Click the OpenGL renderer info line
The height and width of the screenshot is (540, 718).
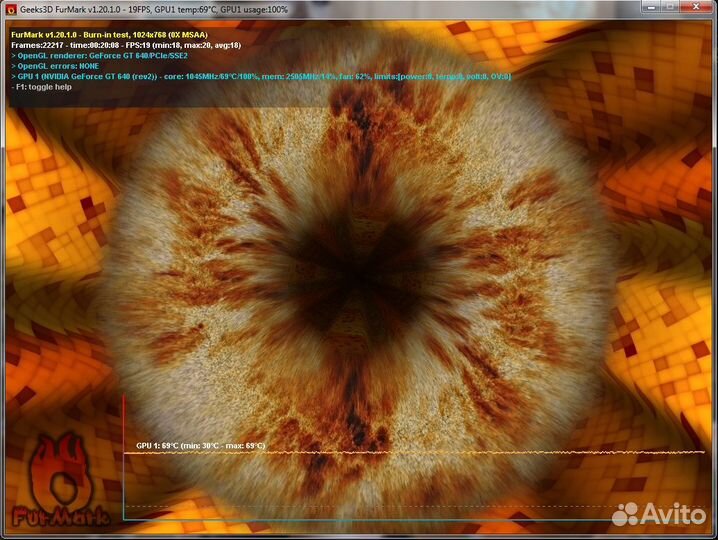pos(100,55)
